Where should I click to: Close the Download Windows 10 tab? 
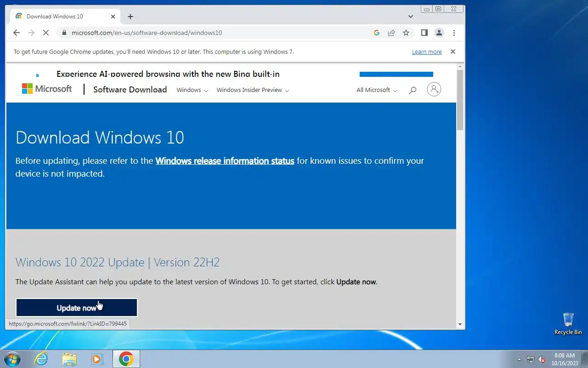pos(113,17)
